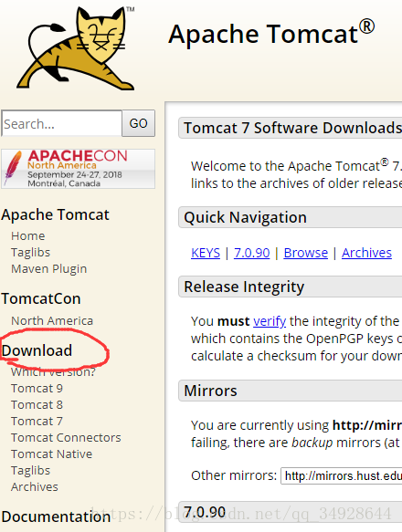Select Tomcat 7 download link

(37, 421)
